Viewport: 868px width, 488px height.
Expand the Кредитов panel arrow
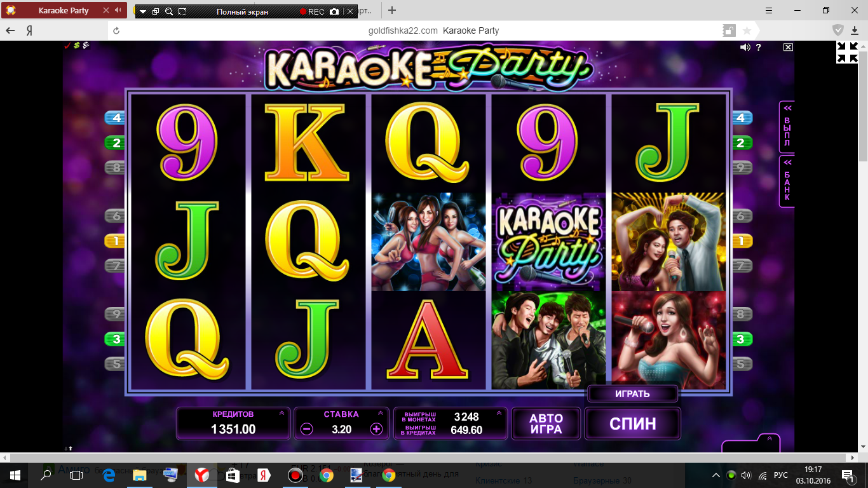pyautogui.click(x=281, y=413)
